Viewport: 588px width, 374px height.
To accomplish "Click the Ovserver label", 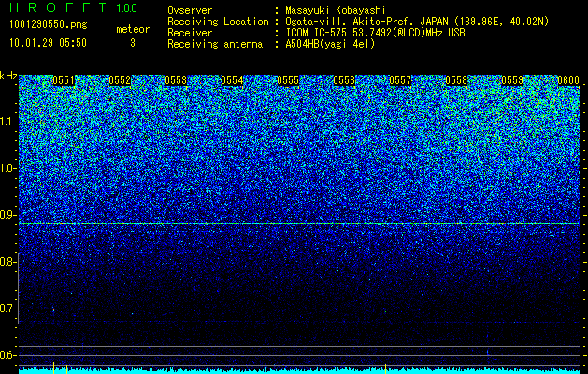I will point(190,10).
